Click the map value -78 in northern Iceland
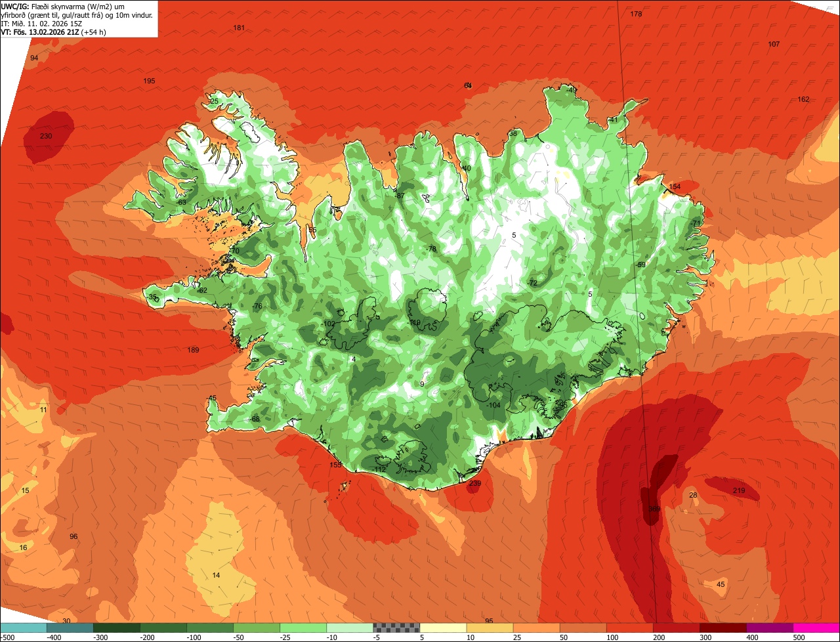Image resolution: width=840 pixels, height=642 pixels. [431, 249]
